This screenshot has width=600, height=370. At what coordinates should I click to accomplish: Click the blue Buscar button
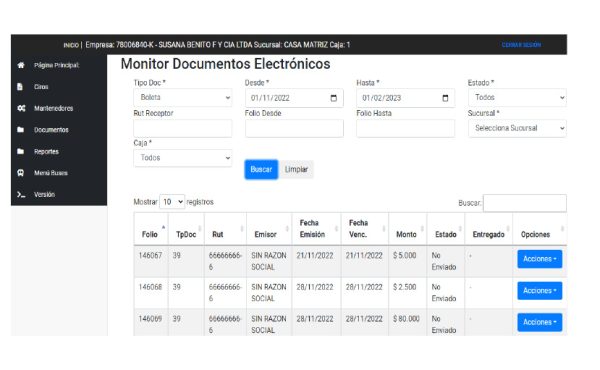tap(261, 169)
